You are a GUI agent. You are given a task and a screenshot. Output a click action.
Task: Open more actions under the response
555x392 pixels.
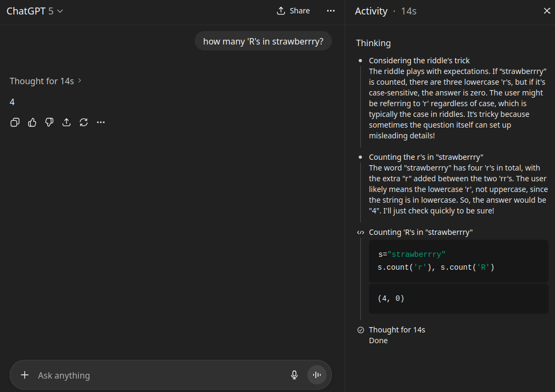tap(101, 122)
